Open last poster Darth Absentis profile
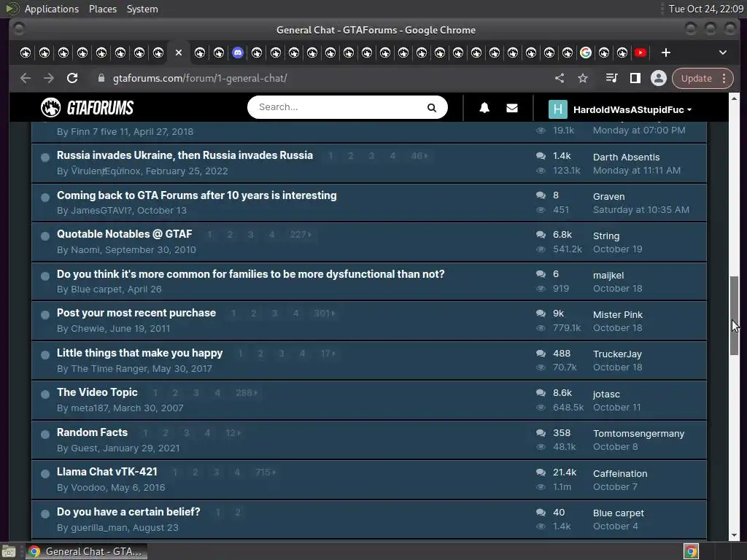 click(626, 157)
